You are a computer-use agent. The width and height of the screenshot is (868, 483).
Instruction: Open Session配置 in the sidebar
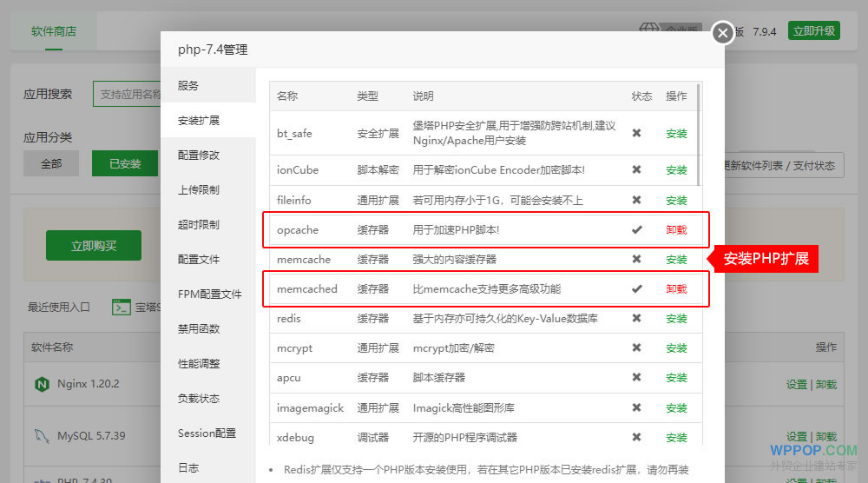coord(207,433)
